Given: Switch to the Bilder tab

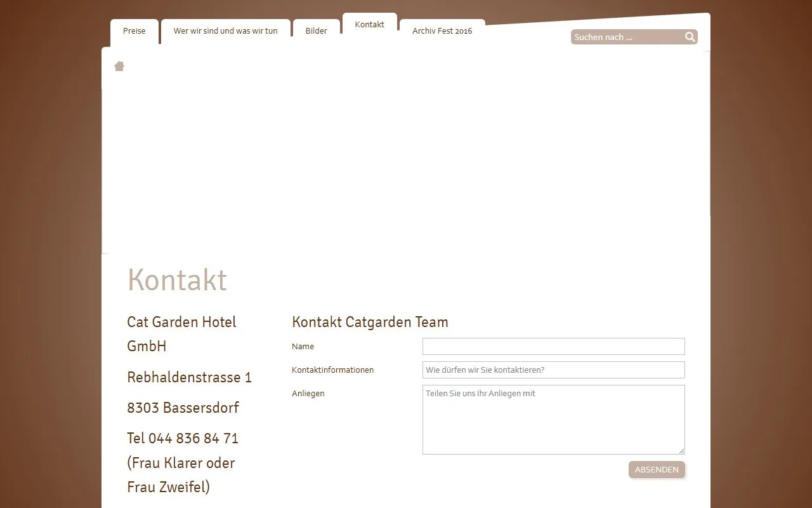Looking at the screenshot, I should 316,30.
